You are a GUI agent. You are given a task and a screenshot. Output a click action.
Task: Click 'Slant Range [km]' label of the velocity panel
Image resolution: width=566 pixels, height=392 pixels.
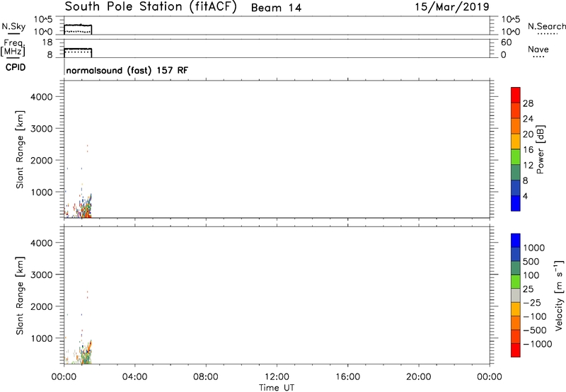[x=20, y=296]
